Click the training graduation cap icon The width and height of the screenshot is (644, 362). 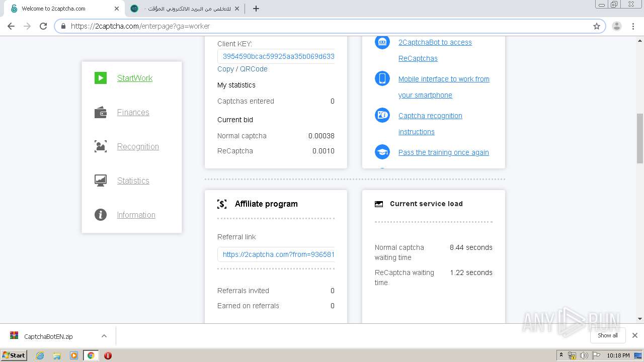(x=382, y=152)
